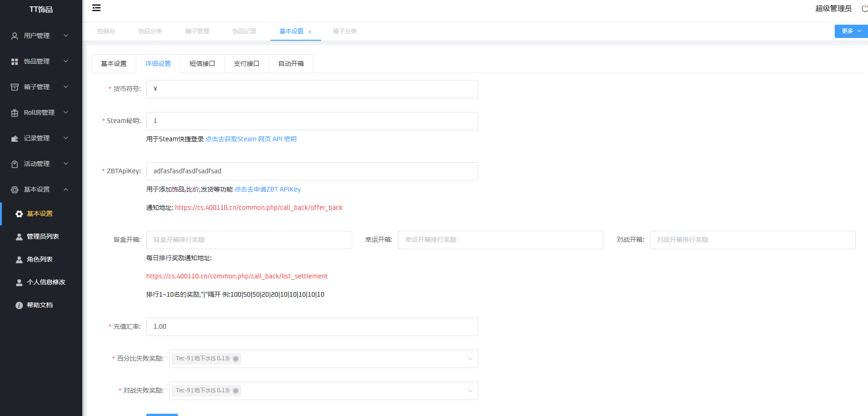This screenshot has height=416, width=868.
Task: Switch to the 自动开箱 tab
Action: [291, 64]
